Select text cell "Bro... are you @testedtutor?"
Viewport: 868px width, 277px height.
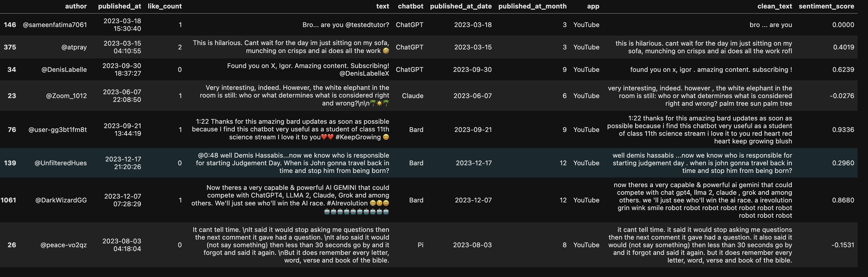[346, 25]
